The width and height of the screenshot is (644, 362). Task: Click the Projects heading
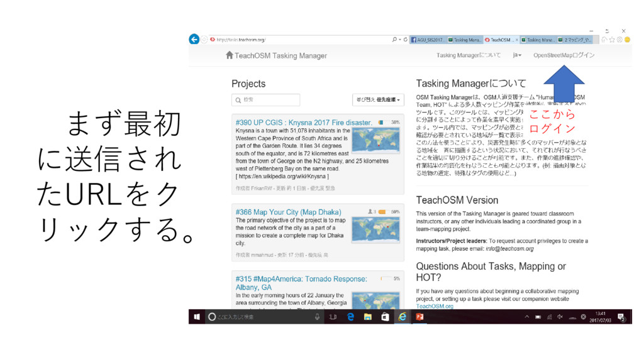(248, 84)
